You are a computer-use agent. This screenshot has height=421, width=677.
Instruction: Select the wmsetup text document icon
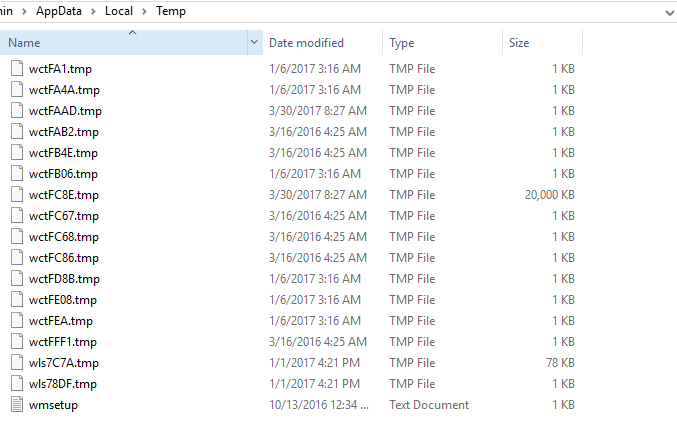17,405
